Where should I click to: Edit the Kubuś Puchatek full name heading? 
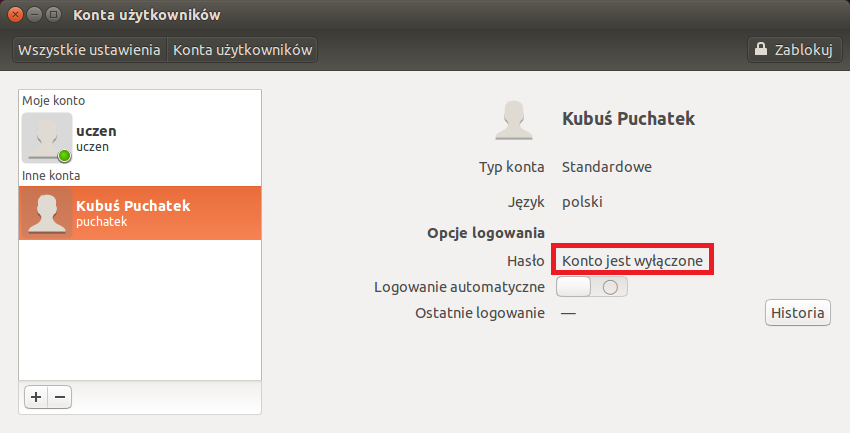(x=628, y=119)
